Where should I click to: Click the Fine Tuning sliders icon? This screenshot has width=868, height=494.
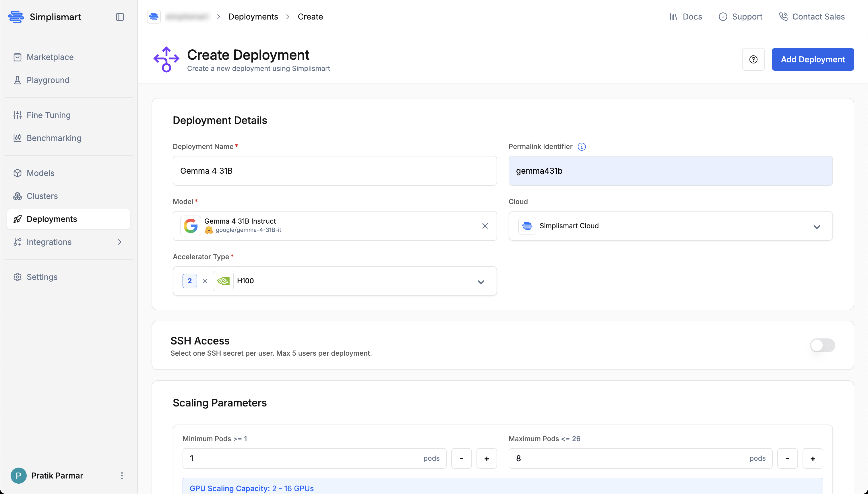(17, 115)
